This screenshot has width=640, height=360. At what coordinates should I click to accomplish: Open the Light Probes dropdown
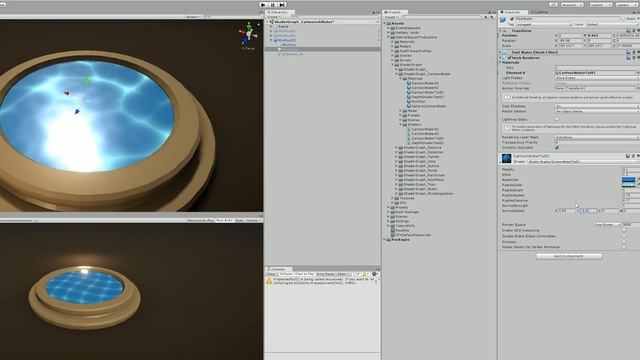tap(597, 78)
